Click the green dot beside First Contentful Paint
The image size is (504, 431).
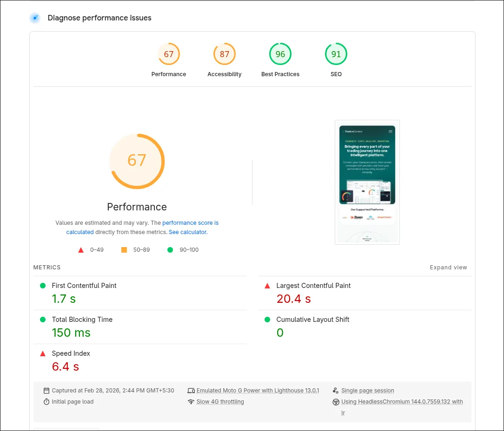(43, 286)
